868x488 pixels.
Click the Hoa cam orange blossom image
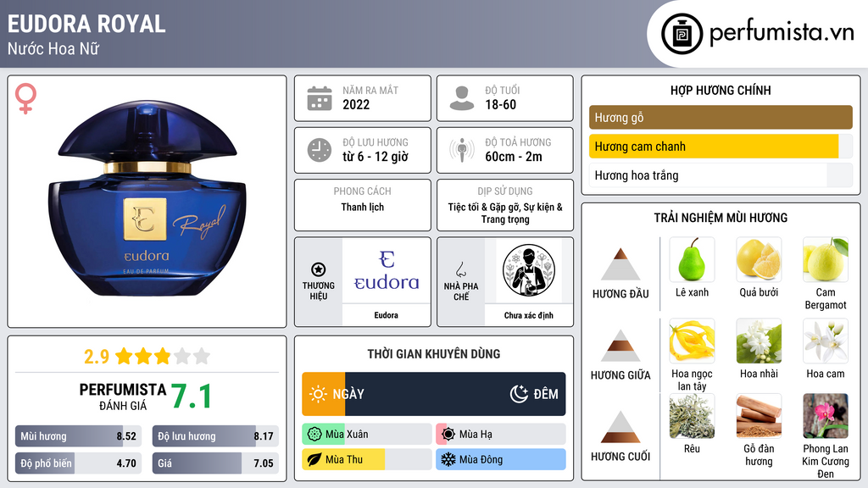click(826, 341)
